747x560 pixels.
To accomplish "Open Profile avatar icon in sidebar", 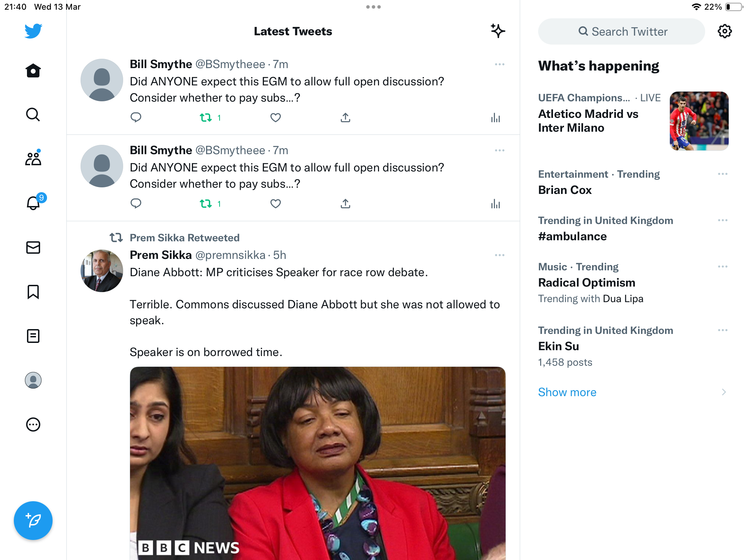I will (x=33, y=380).
